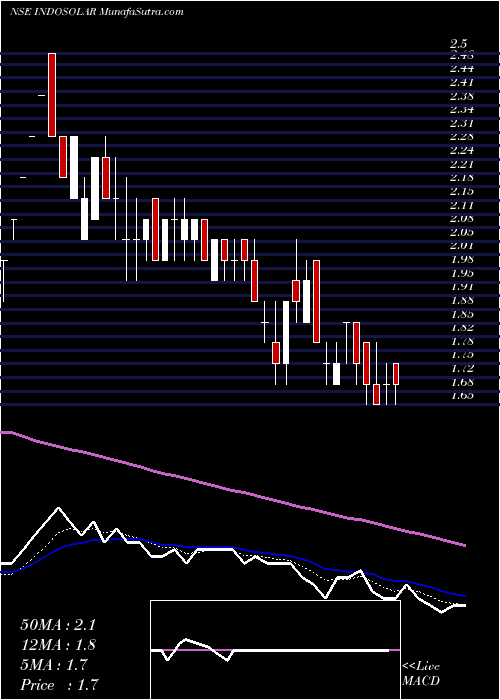Select the 1.98 price axis label
This screenshot has height=700, width=500.
tap(462, 260)
